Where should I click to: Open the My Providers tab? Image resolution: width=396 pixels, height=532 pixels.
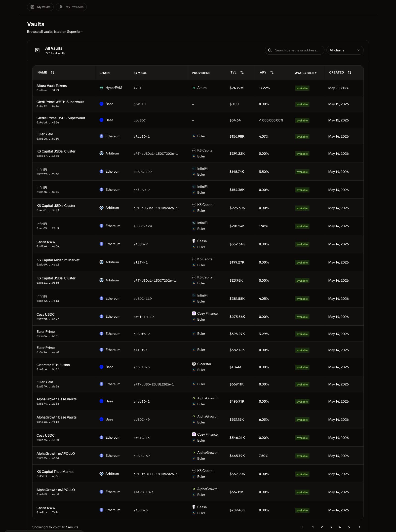[71, 7]
